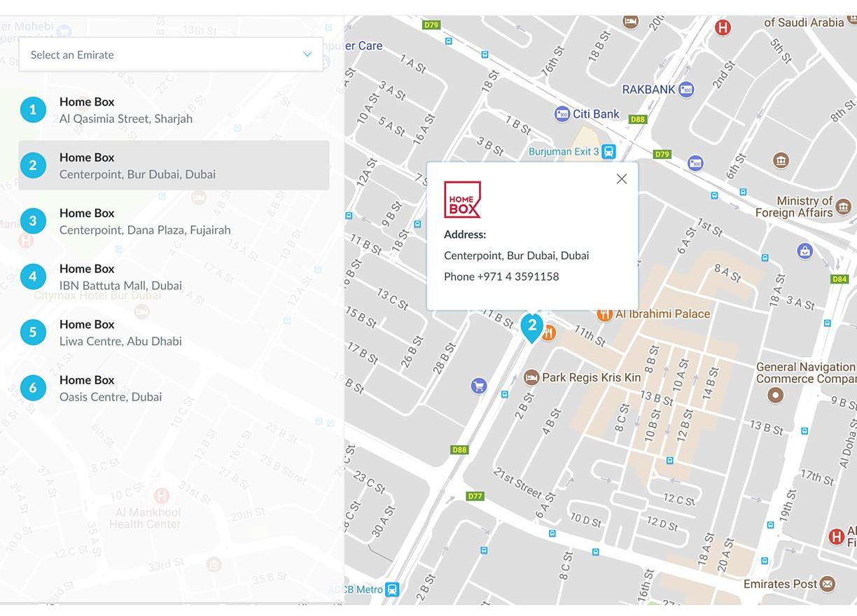Click the Home Box logo in popup

tap(462, 199)
